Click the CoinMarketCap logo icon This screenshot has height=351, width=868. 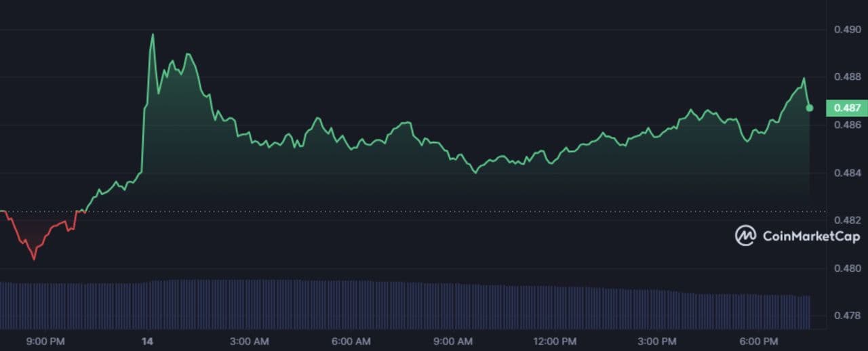[745, 236]
